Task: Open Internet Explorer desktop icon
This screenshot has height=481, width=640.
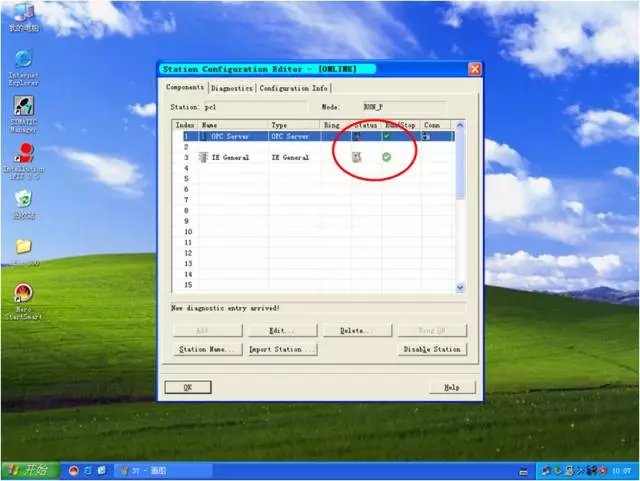Action: coord(23,60)
